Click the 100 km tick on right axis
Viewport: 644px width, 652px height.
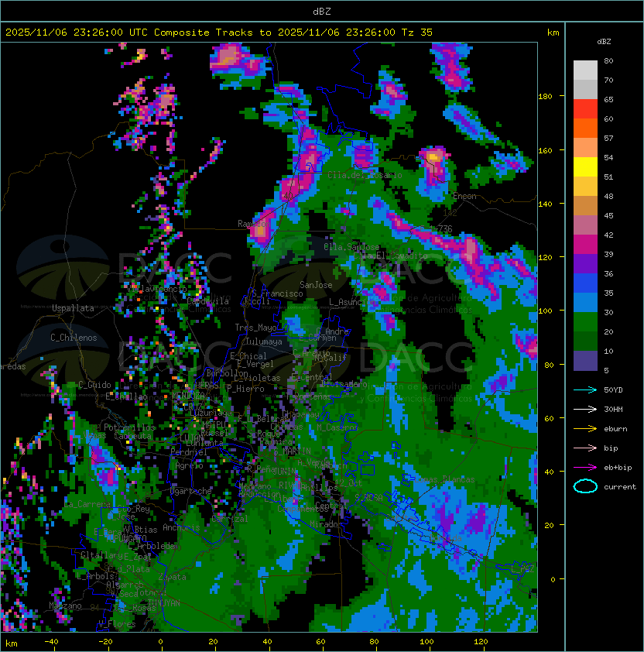click(545, 311)
